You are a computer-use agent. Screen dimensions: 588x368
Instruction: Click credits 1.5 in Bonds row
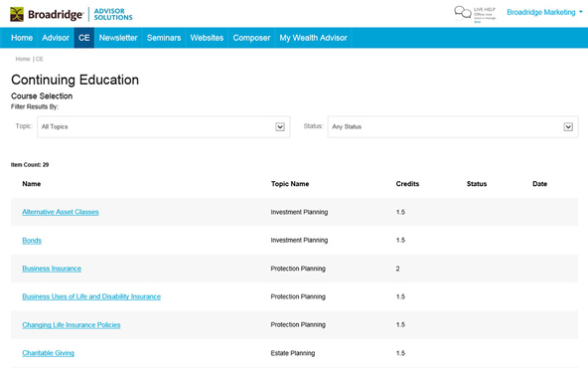click(x=400, y=240)
